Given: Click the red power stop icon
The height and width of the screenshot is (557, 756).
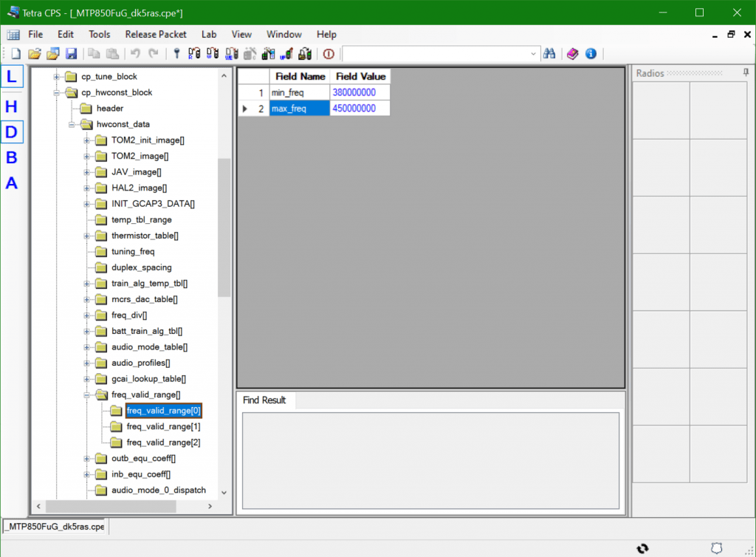Looking at the screenshot, I should pyautogui.click(x=329, y=54).
